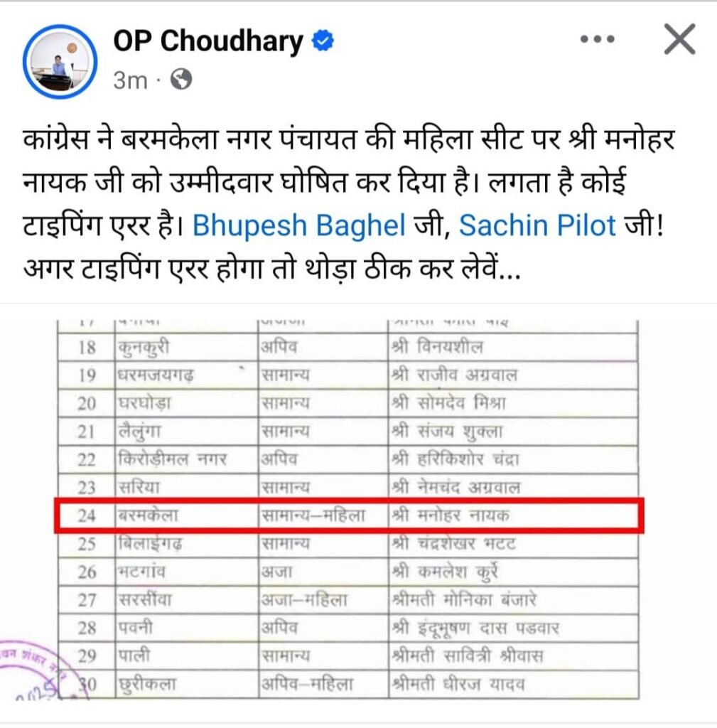Open the Sachin Pilot tagged profile
This screenshot has width=717, height=728.
click(537, 225)
